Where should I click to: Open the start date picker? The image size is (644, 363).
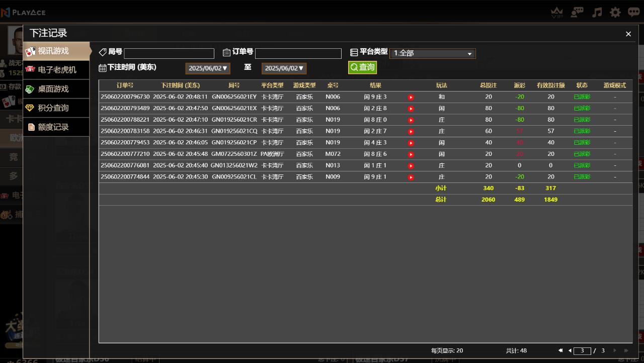coord(208,68)
